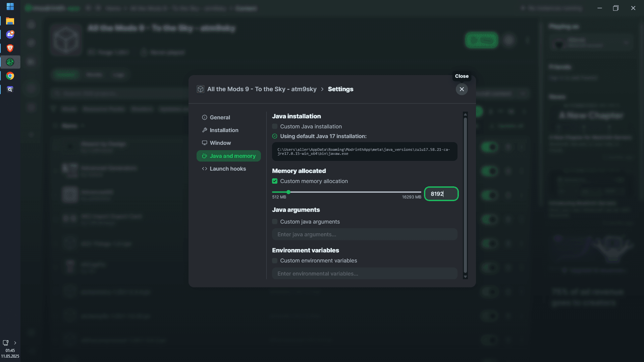
Task: Open Brave browser from the taskbar
Action: [x=10, y=48]
